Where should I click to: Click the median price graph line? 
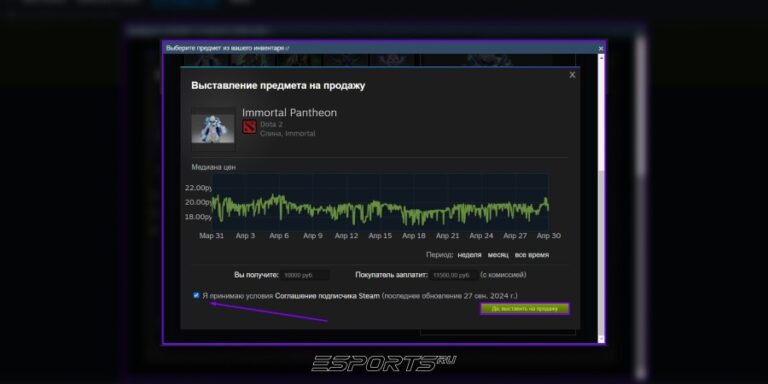(x=380, y=209)
